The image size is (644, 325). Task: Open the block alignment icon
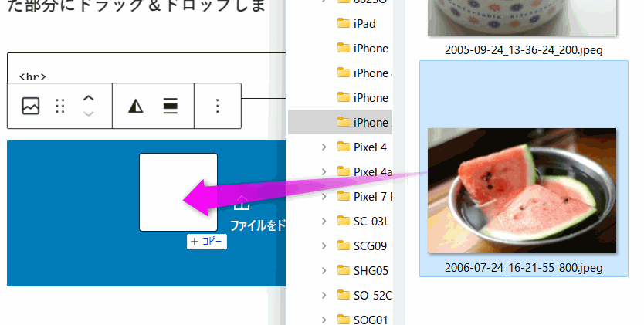point(171,107)
